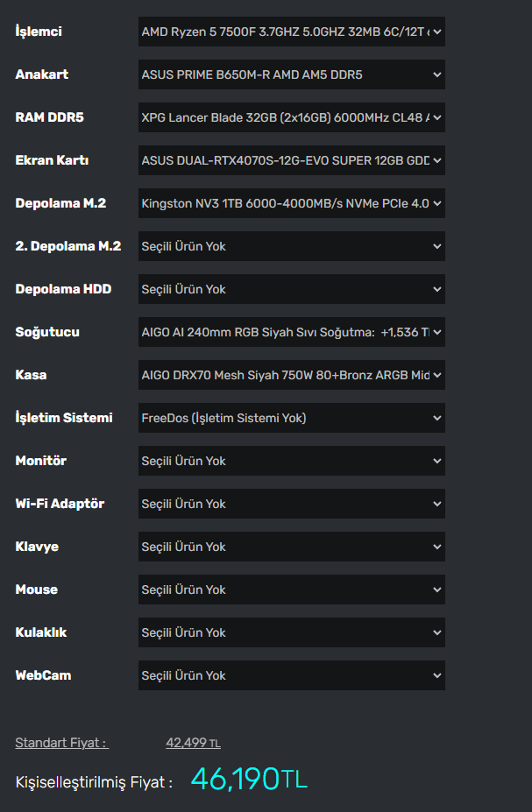This screenshot has height=812, width=532.
Task: Click the 42,499 TL standard price
Action: 193,744
